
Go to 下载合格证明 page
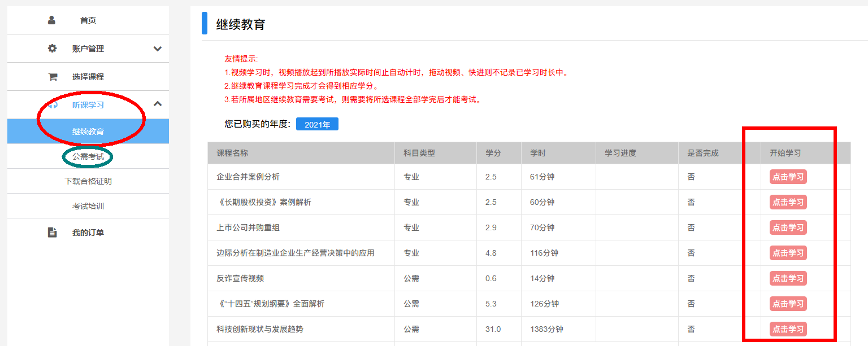coord(88,181)
